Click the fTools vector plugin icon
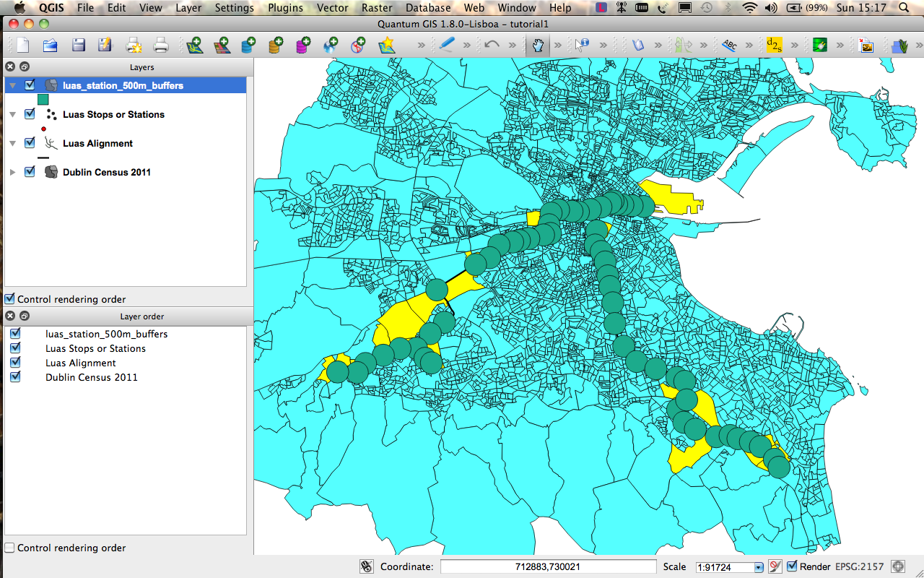Viewport: 924px width, 578px height. (x=899, y=45)
